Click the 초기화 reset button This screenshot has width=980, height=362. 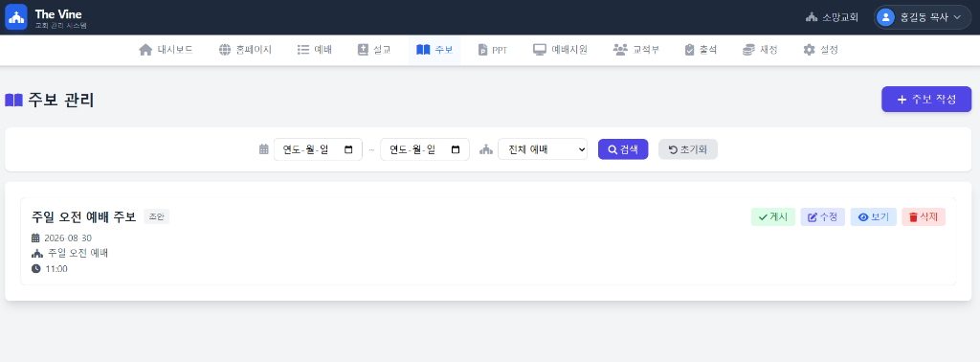(687, 149)
